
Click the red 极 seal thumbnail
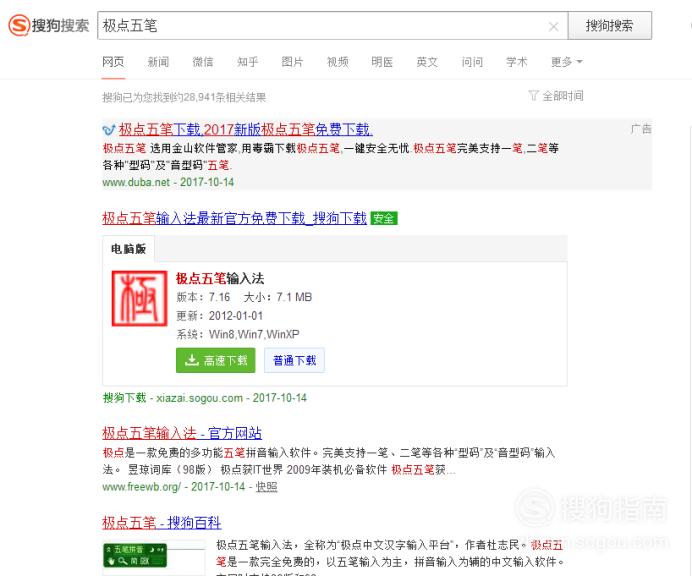tap(139, 298)
